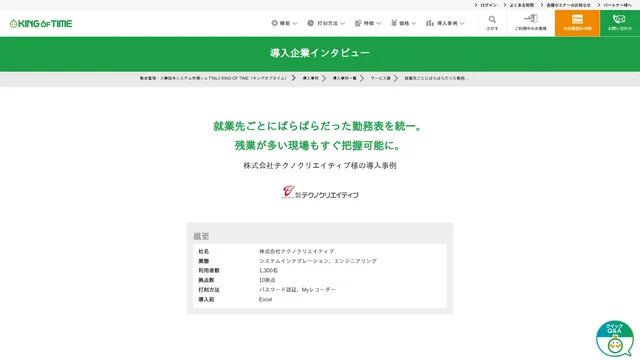This screenshot has height=360, width=640.
Task: Click the green お問い合わせ button
Action: point(620,23)
